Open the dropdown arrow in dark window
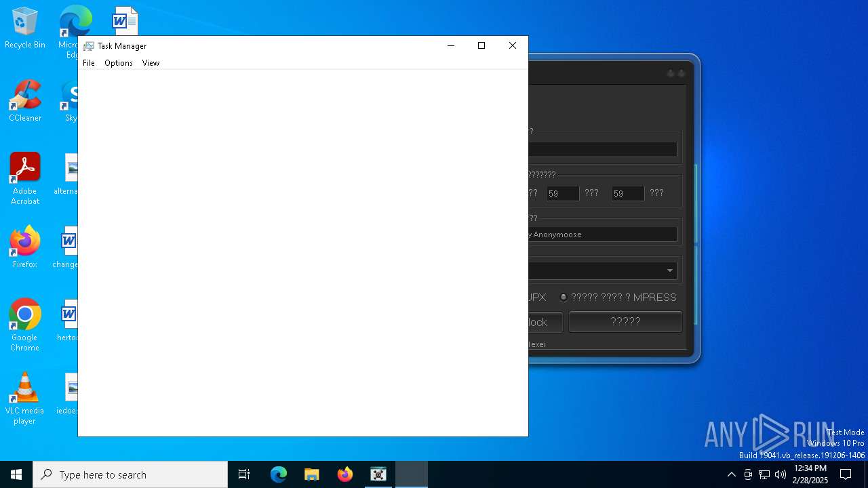This screenshot has height=488, width=868. coord(670,270)
